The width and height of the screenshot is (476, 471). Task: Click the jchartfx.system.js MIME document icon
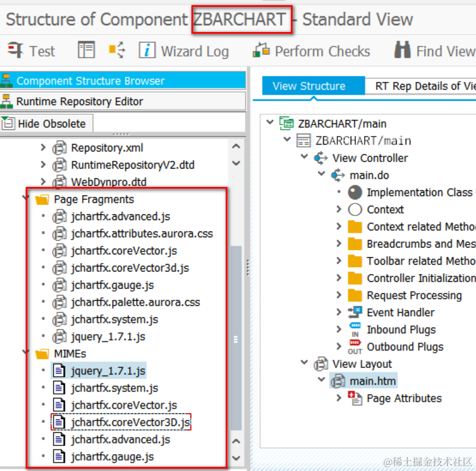[x=59, y=388]
